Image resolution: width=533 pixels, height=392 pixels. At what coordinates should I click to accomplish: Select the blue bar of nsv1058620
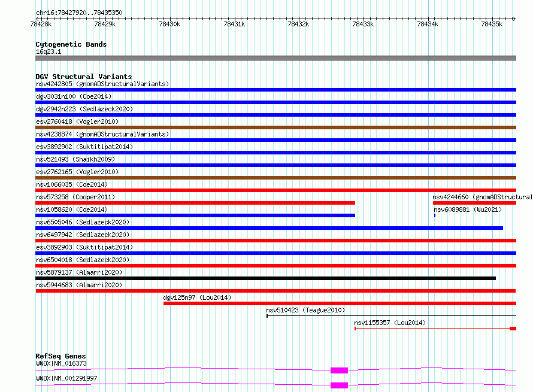click(x=195, y=215)
